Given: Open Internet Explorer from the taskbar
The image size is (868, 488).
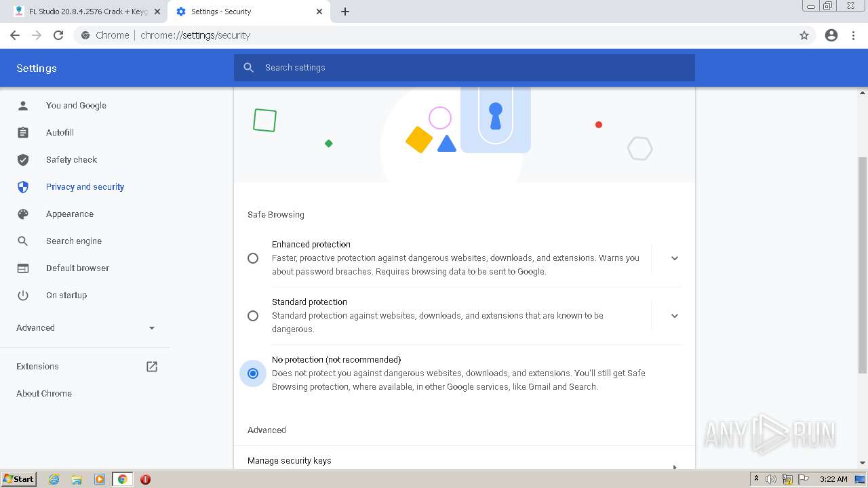Looking at the screenshot, I should pos(54,479).
